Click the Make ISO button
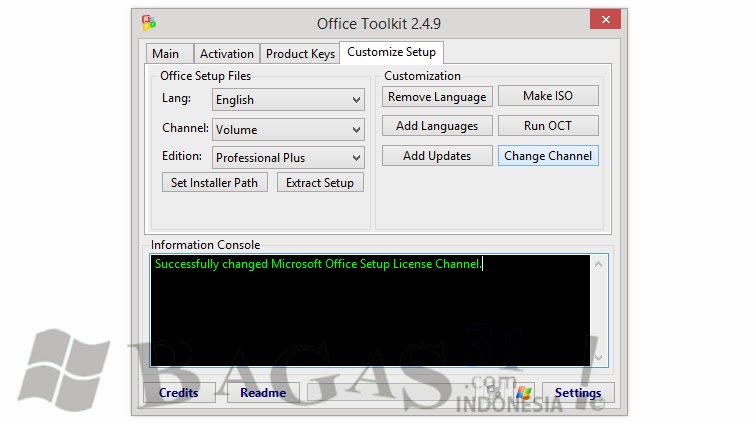Image resolution: width=754 pixels, height=425 pixels. 548,96
